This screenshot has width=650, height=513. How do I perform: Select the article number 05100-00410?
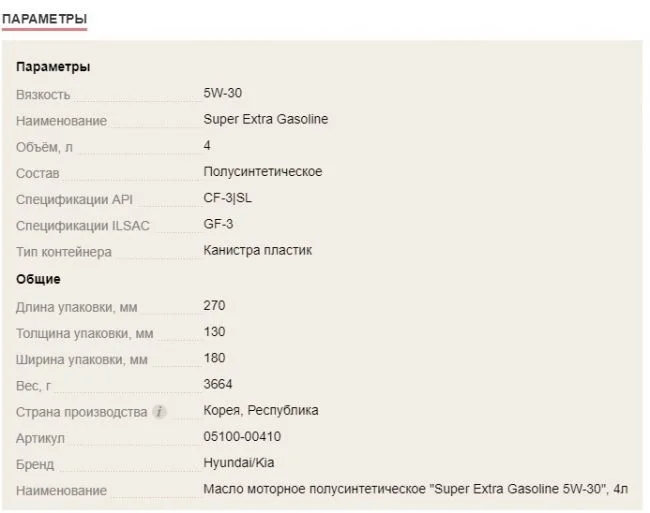tap(241, 437)
